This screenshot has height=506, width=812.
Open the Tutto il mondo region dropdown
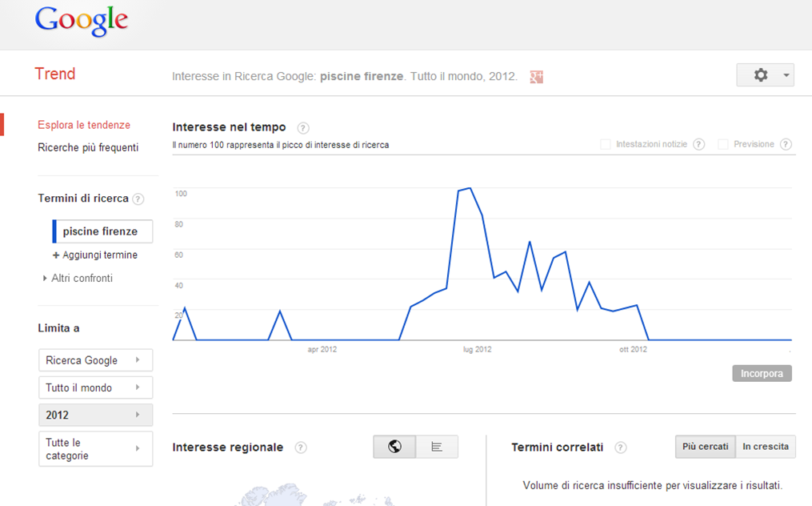coord(96,388)
